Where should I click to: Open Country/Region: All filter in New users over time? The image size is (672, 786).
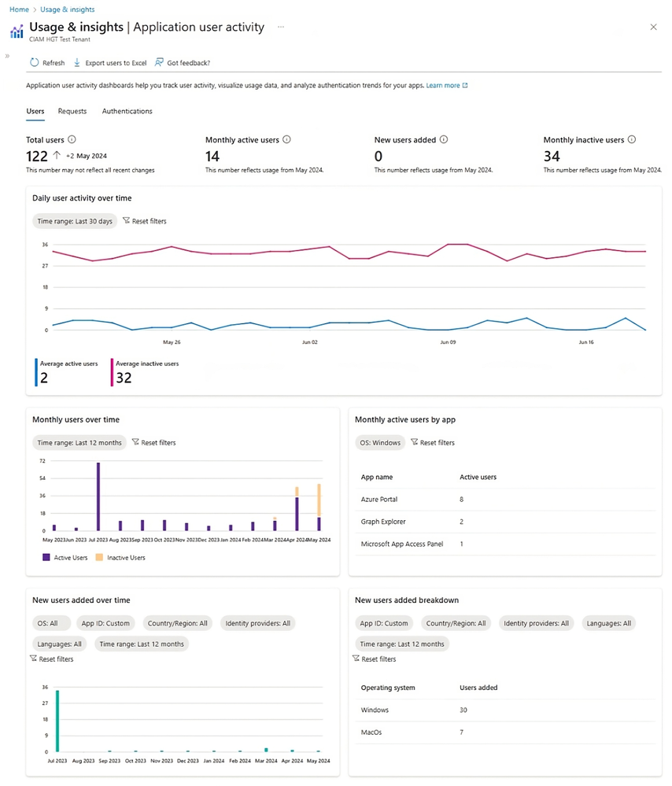(x=178, y=623)
